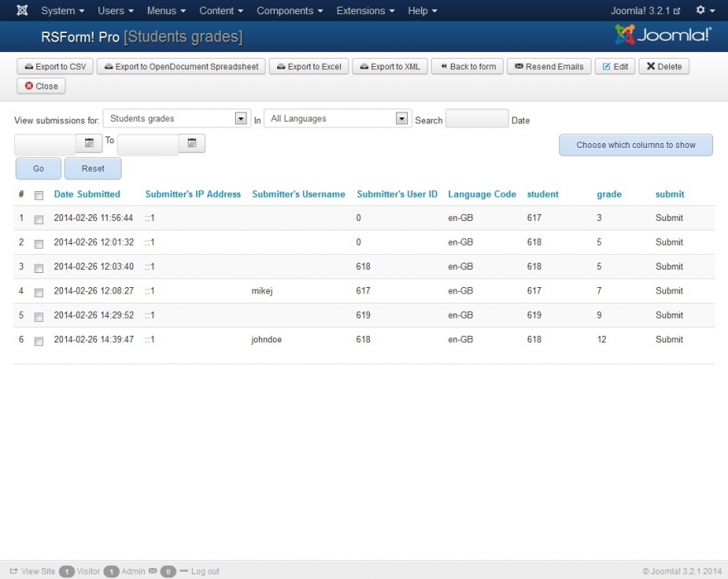Click the username mikej cell
This screenshot has height=579, width=728.
(x=262, y=291)
